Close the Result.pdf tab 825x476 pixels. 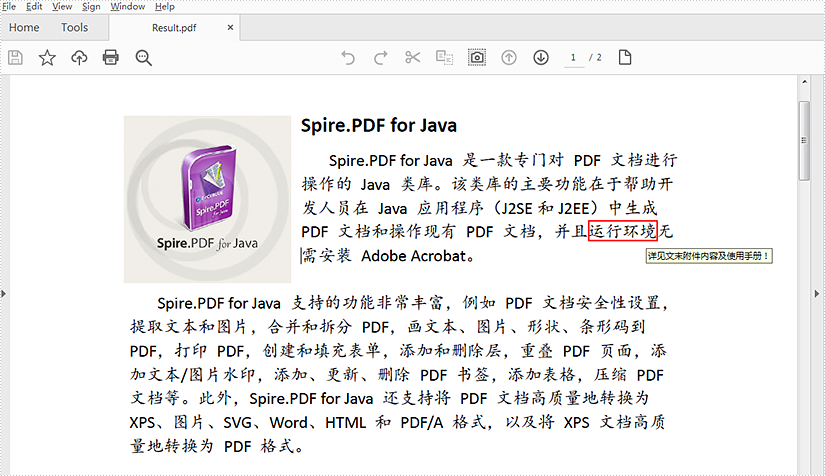(230, 27)
